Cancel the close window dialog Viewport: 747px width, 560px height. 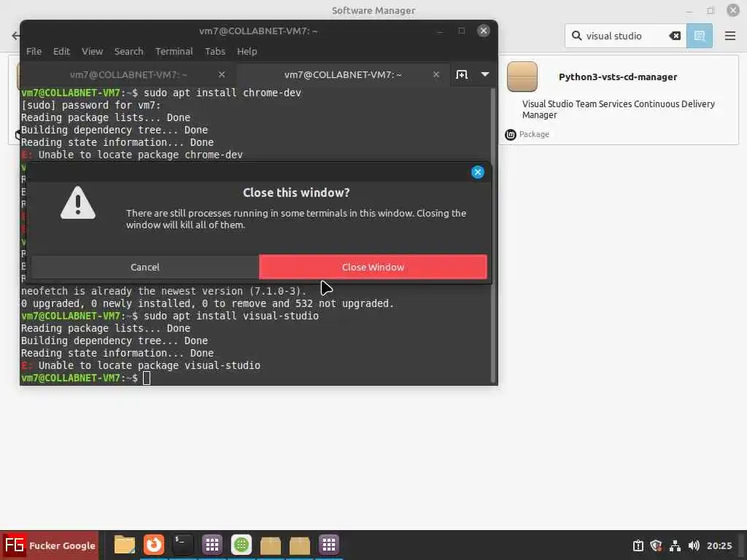tap(145, 267)
